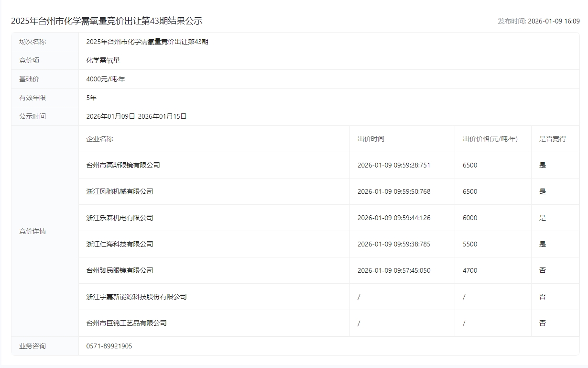Select company 浙江风驰机械有限公司
This screenshot has width=588, height=368.
point(120,191)
